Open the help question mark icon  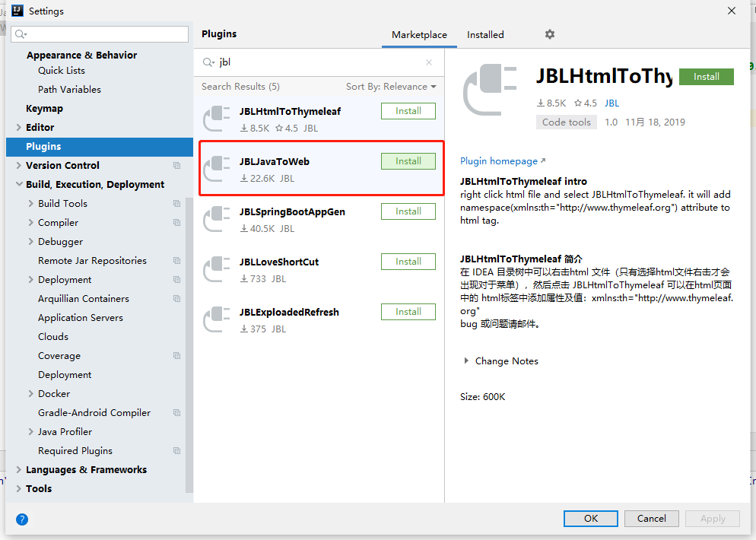(22, 519)
